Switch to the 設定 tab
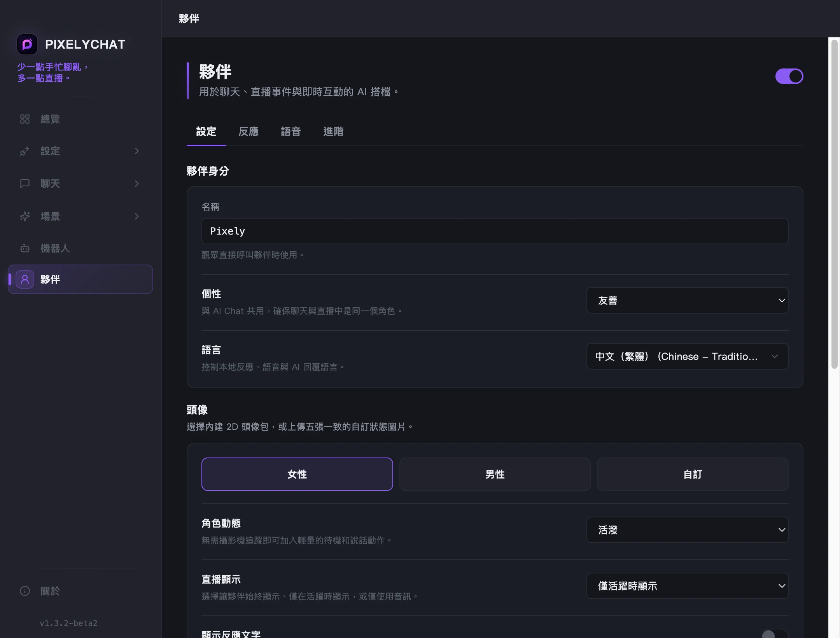The image size is (840, 638). 206,131
